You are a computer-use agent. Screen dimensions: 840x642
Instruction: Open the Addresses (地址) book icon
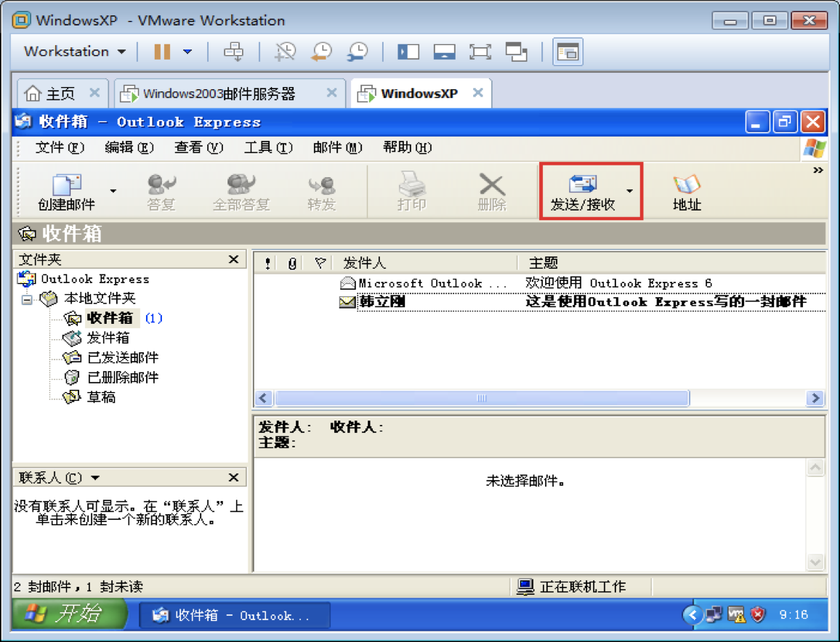[x=687, y=192]
